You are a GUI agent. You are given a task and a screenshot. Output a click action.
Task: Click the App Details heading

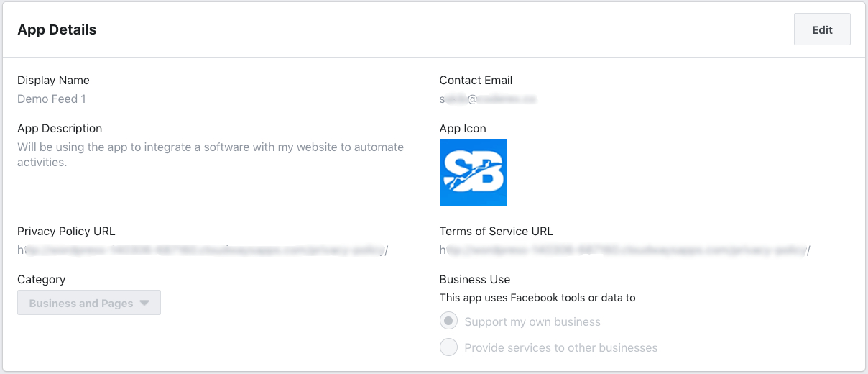pyautogui.click(x=57, y=29)
